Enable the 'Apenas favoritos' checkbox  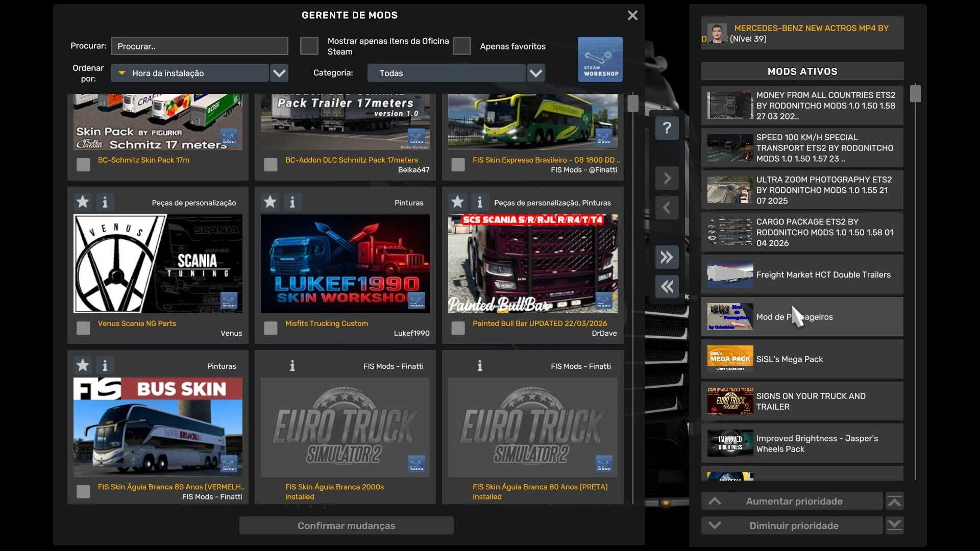point(461,46)
